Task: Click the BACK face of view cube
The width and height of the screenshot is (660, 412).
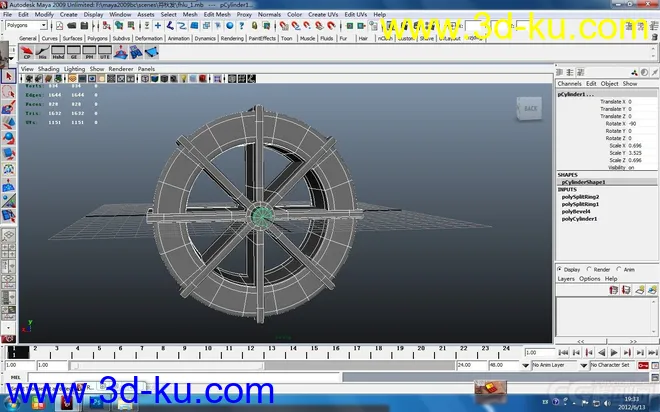Action: point(529,109)
